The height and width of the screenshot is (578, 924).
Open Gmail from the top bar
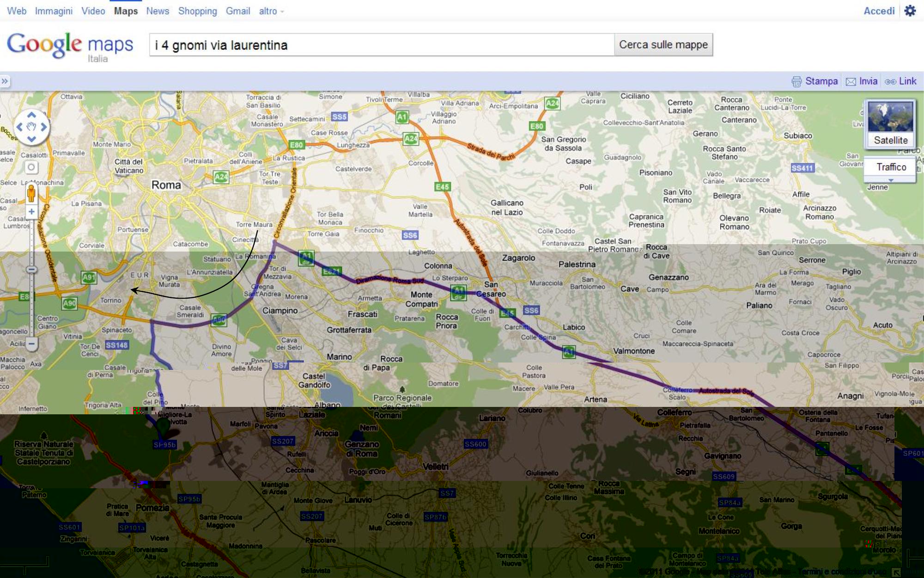click(237, 11)
